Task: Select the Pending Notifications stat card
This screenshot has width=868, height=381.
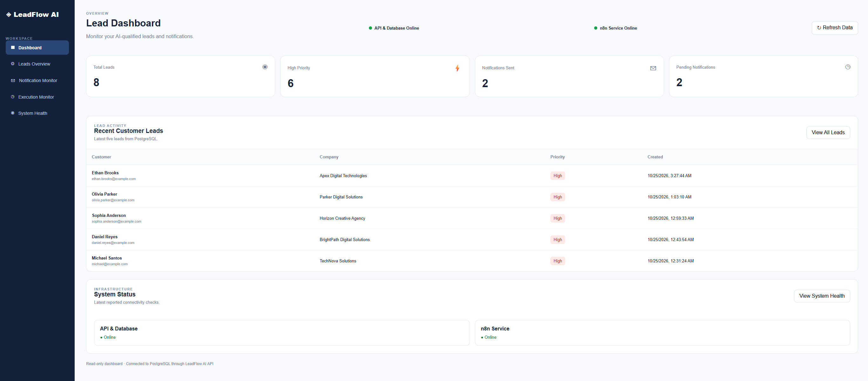Action: (763, 77)
